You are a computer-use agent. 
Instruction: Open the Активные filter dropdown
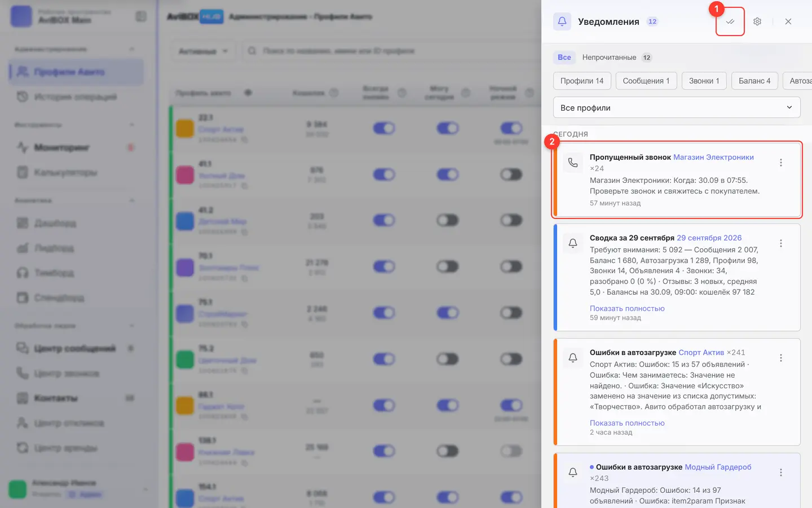[x=203, y=51]
